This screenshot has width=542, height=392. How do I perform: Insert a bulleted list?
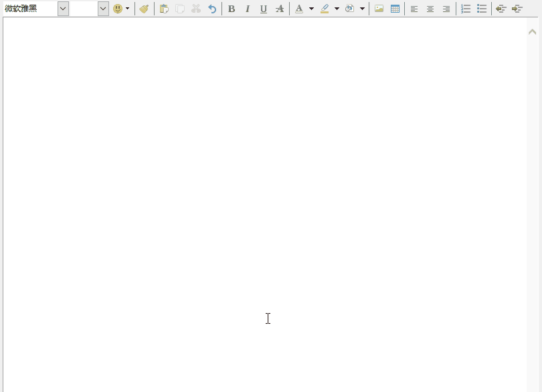click(x=482, y=9)
